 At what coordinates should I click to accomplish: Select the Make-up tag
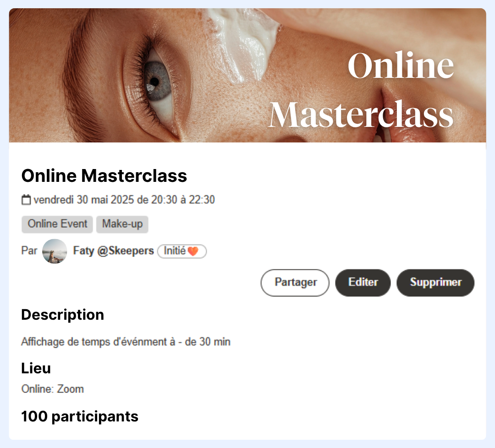click(122, 224)
